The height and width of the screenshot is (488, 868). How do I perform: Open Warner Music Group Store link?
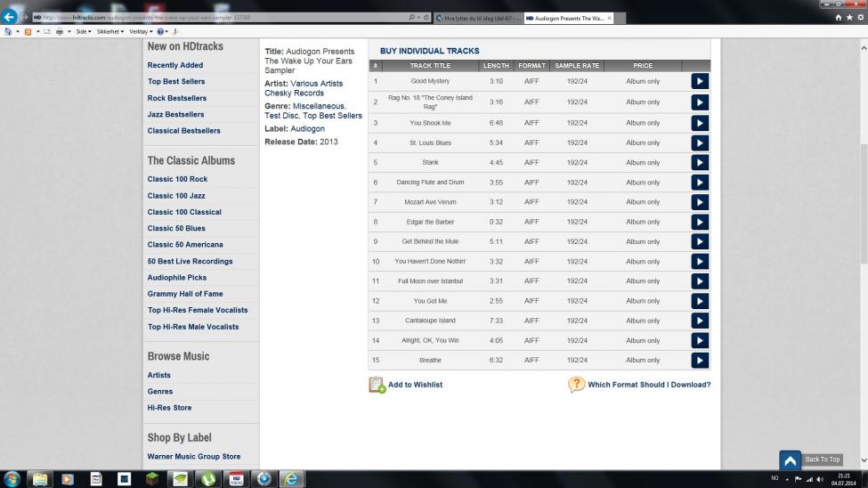[x=194, y=457]
